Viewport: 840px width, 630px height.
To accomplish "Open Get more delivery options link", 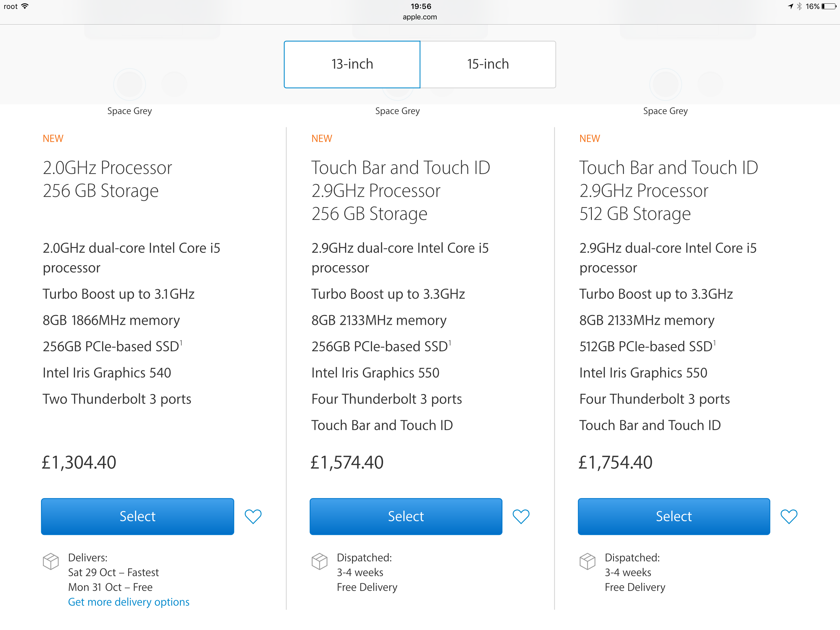I will click(128, 602).
